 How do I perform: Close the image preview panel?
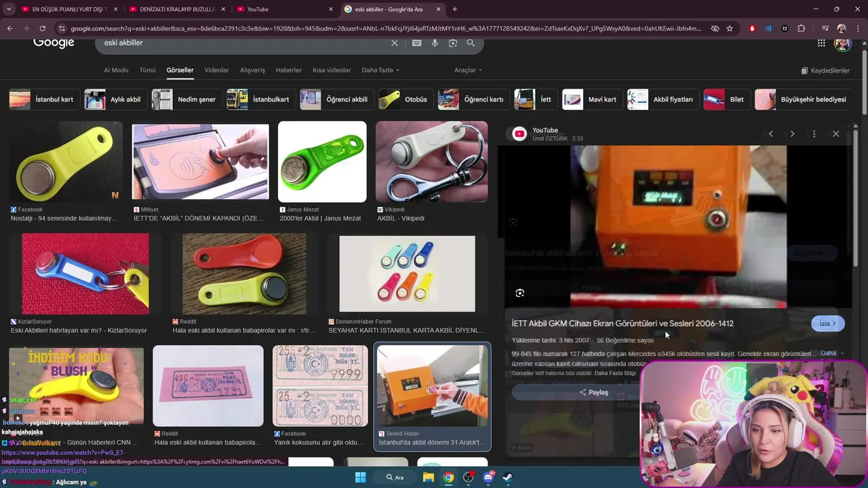835,134
